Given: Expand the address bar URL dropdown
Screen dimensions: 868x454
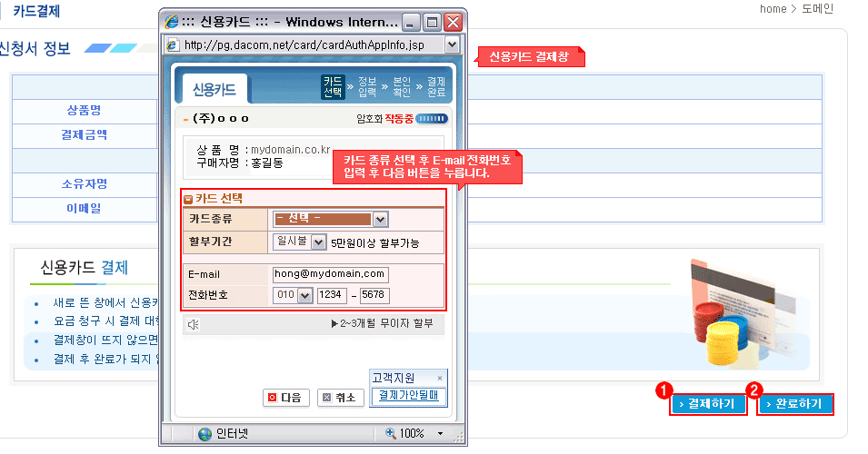Looking at the screenshot, I should [452, 44].
